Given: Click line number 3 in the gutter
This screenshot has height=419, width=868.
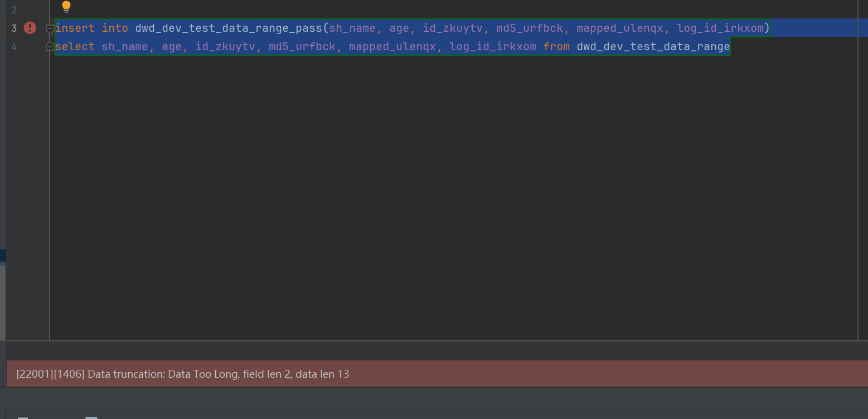Looking at the screenshot, I should 14,28.
